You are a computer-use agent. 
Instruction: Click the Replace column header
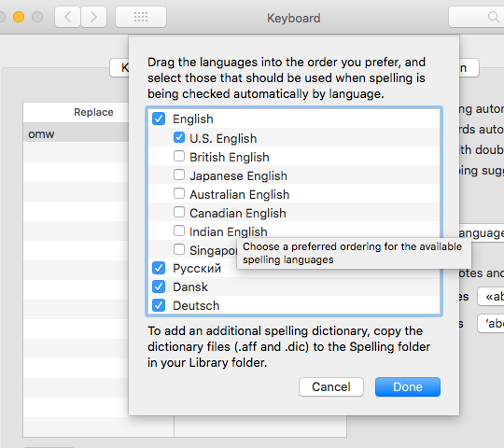(93, 112)
